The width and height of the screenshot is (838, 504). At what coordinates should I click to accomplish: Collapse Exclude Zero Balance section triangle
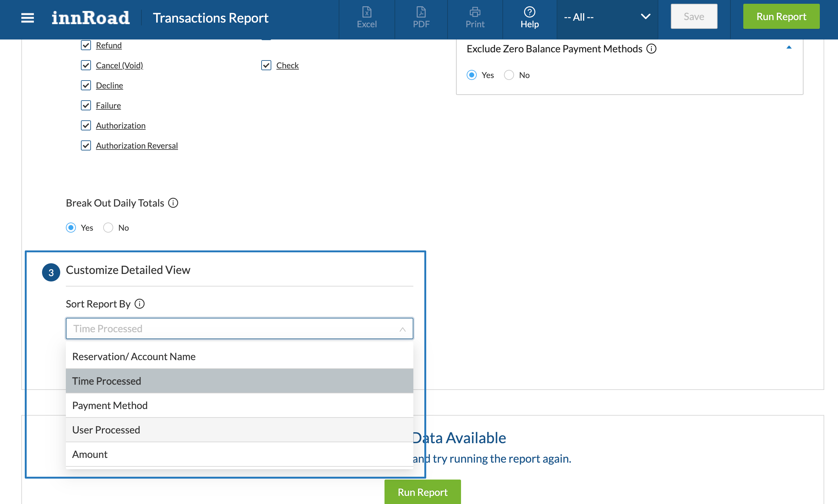789,48
